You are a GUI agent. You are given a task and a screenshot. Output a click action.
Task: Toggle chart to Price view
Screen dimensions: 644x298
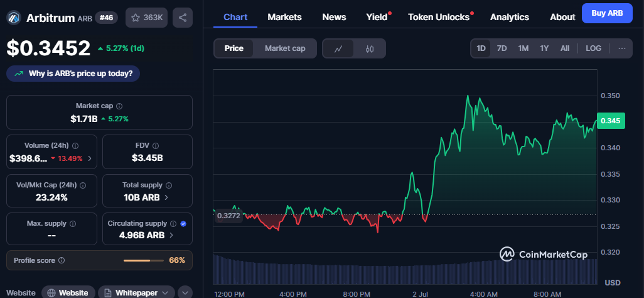pyautogui.click(x=233, y=48)
